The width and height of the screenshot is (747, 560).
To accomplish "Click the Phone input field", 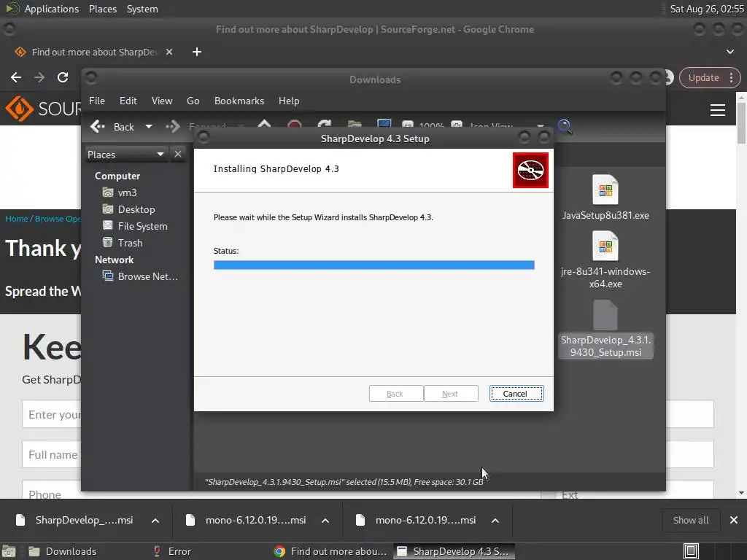I will tap(52, 491).
